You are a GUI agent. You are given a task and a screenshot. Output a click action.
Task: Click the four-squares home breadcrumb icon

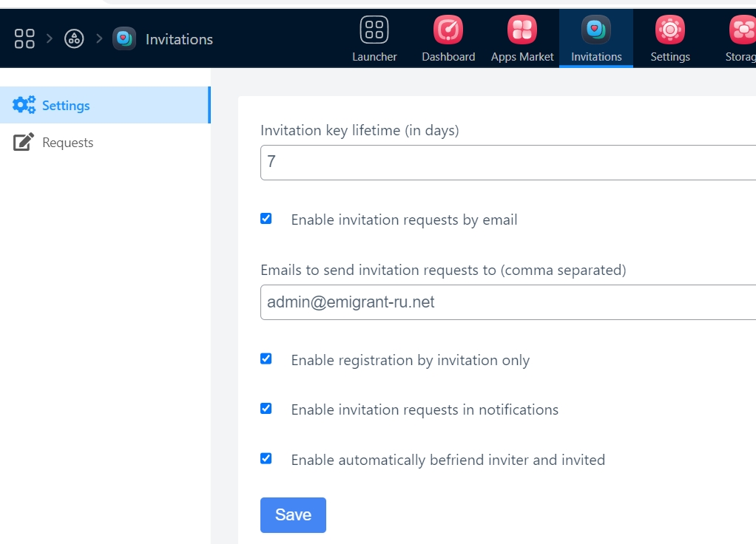click(x=24, y=38)
